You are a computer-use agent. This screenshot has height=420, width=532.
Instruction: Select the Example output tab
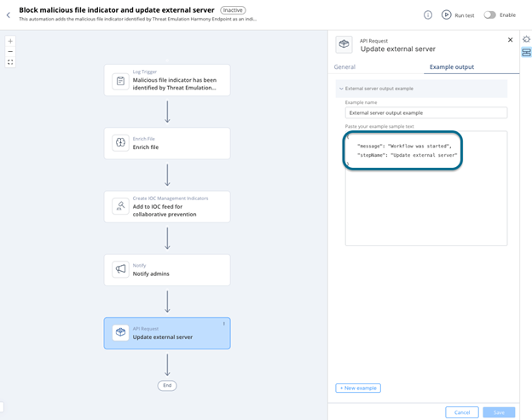pos(452,66)
